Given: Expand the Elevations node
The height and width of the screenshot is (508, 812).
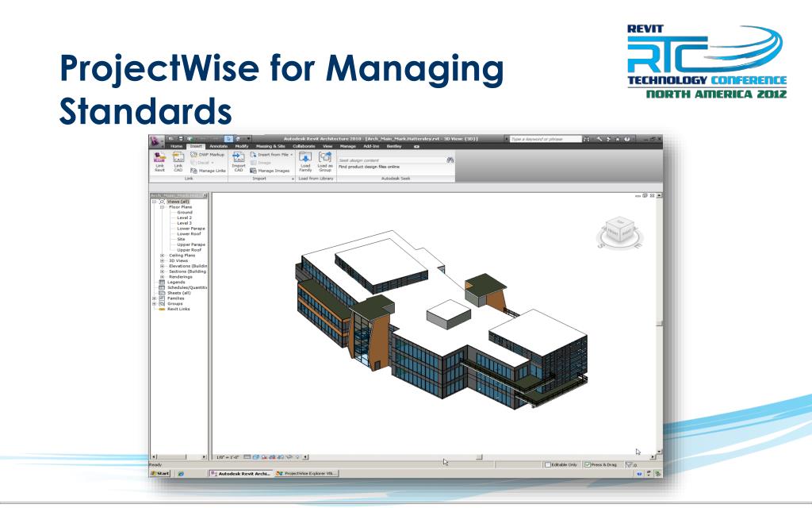Looking at the screenshot, I should pyautogui.click(x=162, y=266).
